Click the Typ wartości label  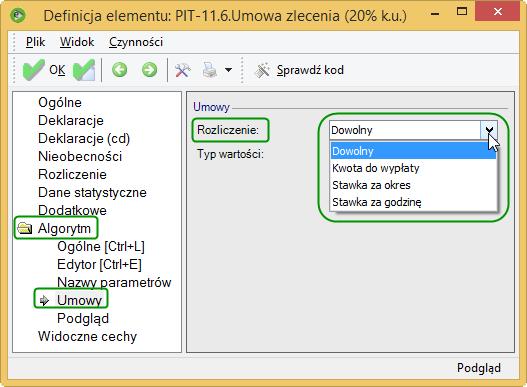click(x=231, y=154)
